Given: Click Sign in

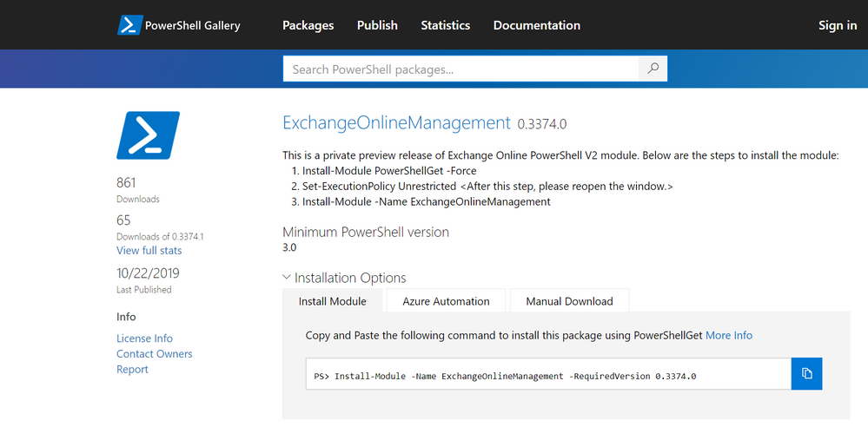Looking at the screenshot, I should (838, 25).
